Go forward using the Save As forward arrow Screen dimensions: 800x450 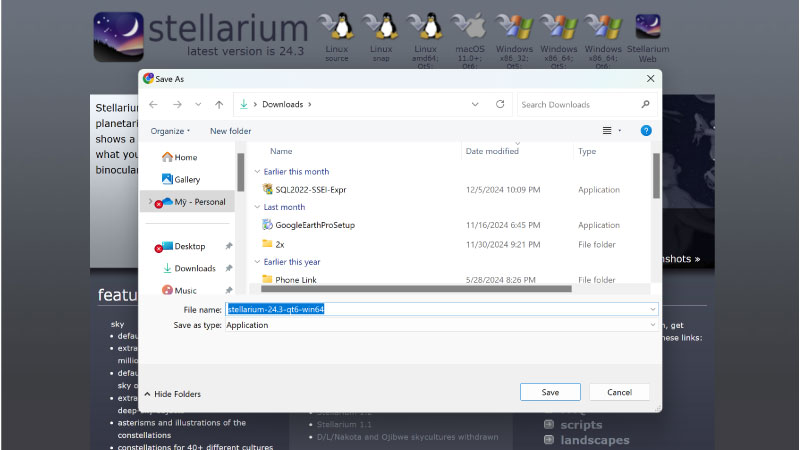(x=177, y=105)
